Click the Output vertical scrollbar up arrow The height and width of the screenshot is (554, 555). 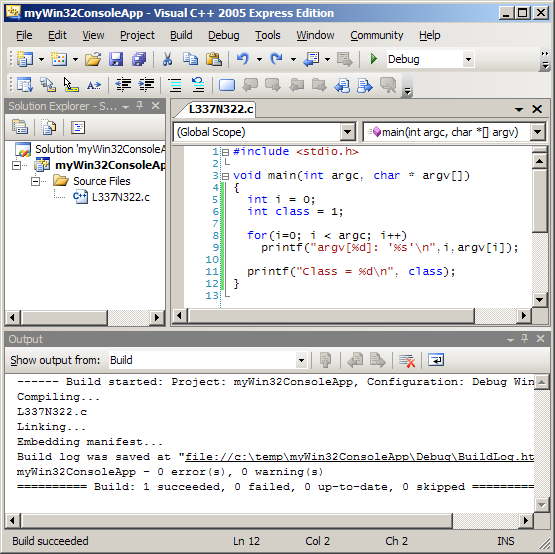(x=541, y=382)
